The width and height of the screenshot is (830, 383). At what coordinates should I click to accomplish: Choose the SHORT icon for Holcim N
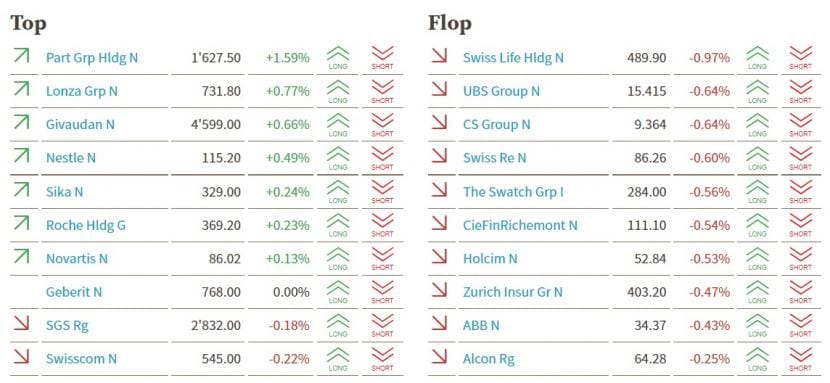click(800, 259)
